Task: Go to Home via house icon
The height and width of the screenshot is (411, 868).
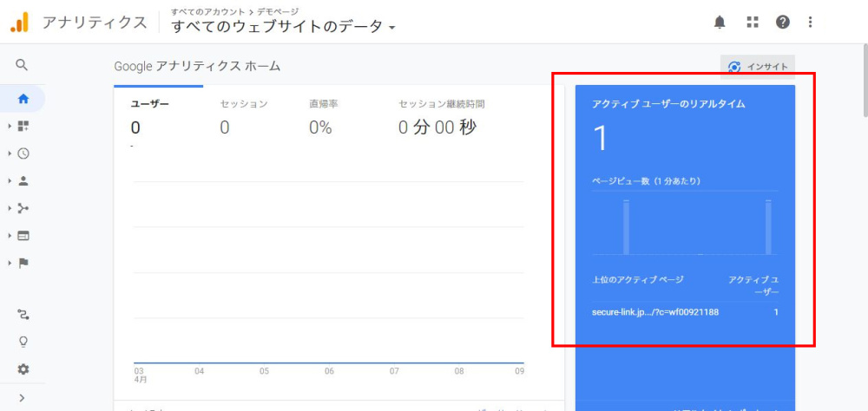Action: pos(23,100)
